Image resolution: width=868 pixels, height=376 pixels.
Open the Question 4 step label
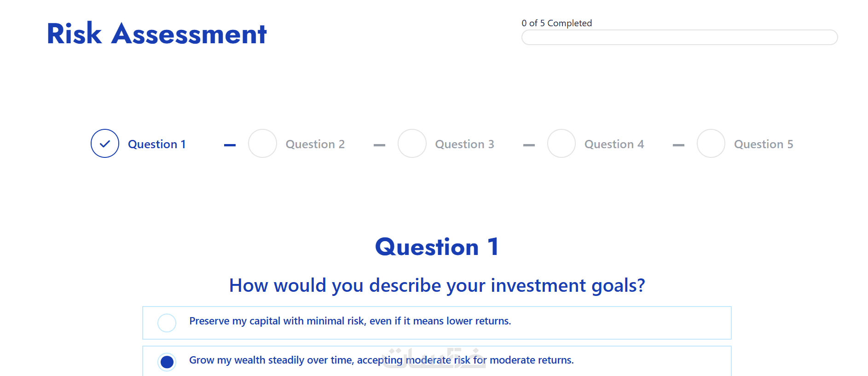(614, 144)
